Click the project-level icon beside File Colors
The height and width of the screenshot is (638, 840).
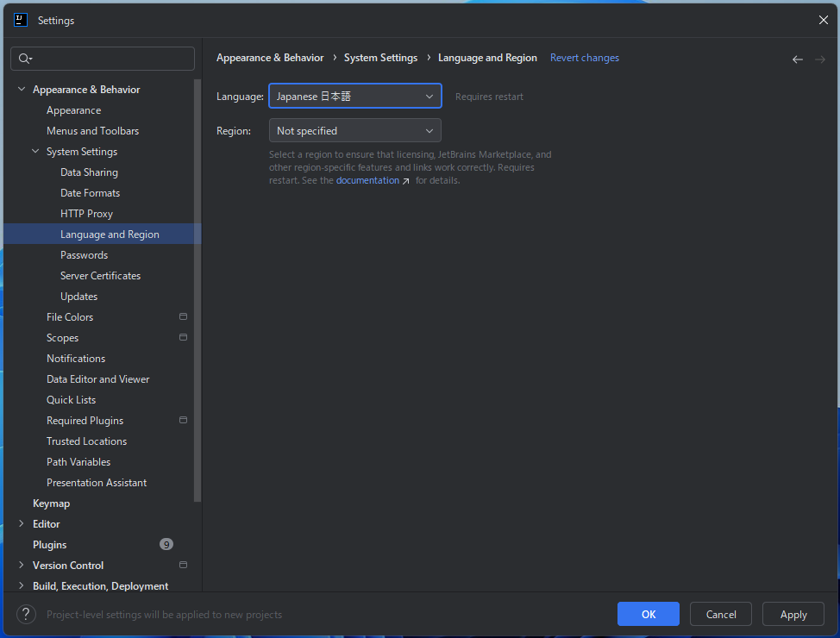tap(183, 316)
